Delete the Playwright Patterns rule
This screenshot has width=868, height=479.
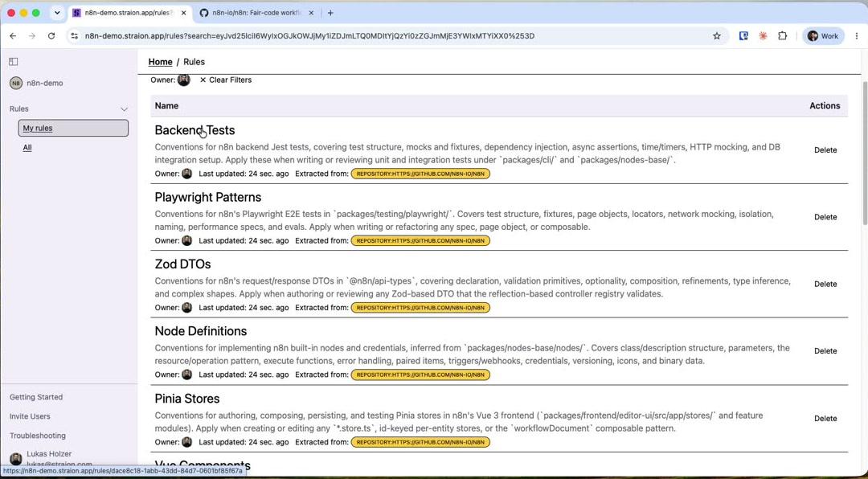point(825,217)
